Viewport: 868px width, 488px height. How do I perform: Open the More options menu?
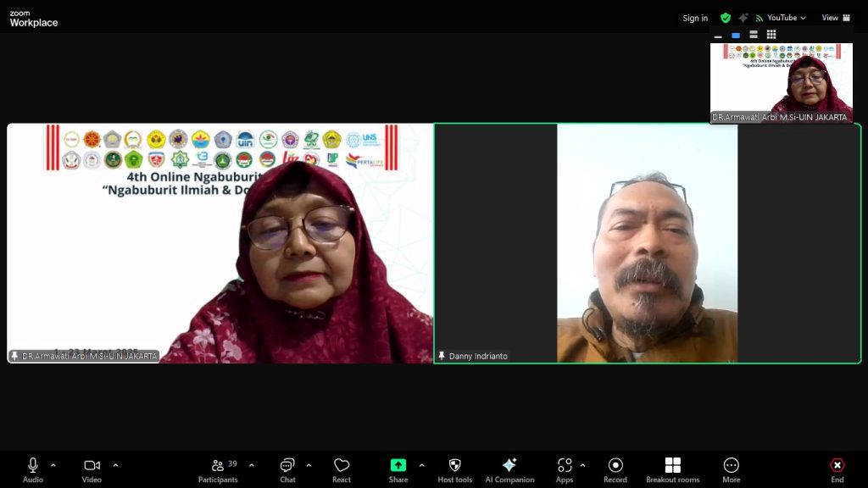pyautogui.click(x=732, y=470)
